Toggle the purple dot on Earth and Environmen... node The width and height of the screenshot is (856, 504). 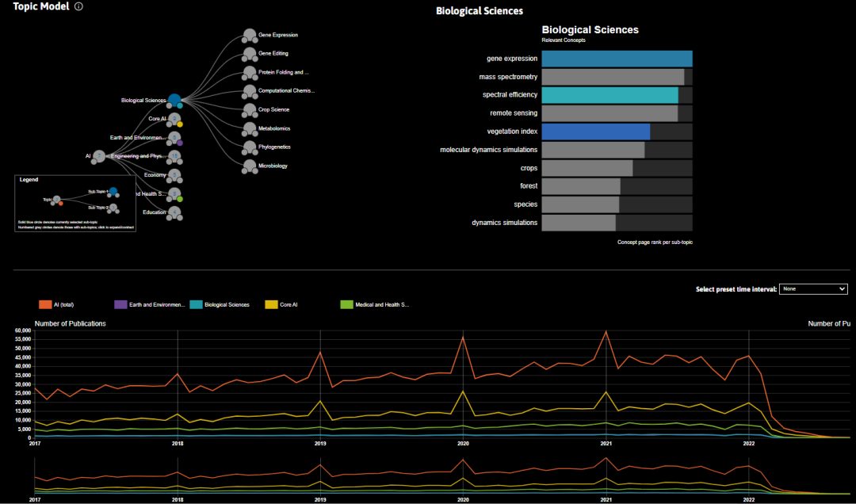tap(180, 143)
